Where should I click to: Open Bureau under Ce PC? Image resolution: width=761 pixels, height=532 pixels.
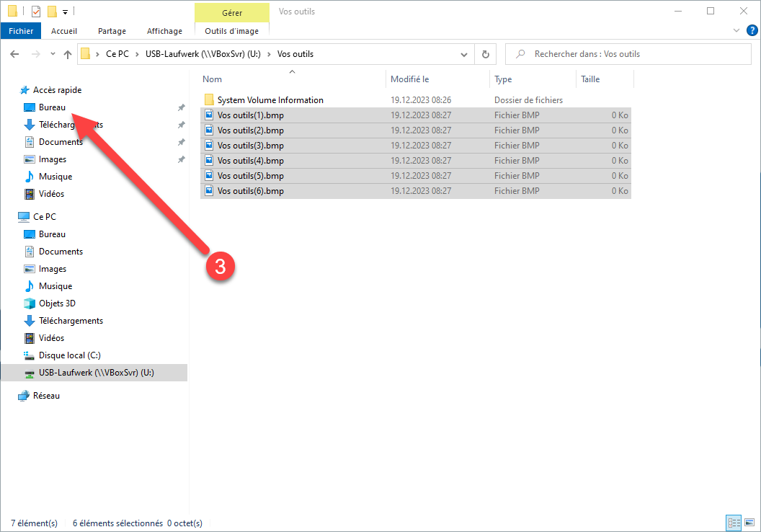[52, 234]
